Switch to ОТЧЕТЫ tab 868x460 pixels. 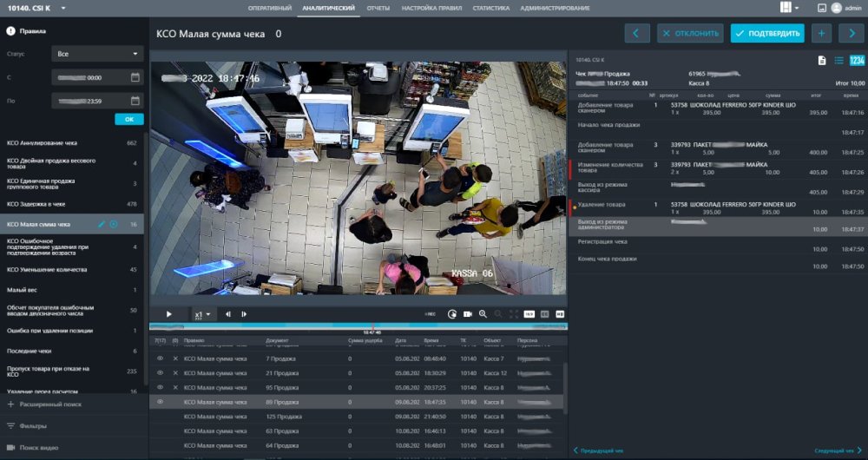[378, 8]
